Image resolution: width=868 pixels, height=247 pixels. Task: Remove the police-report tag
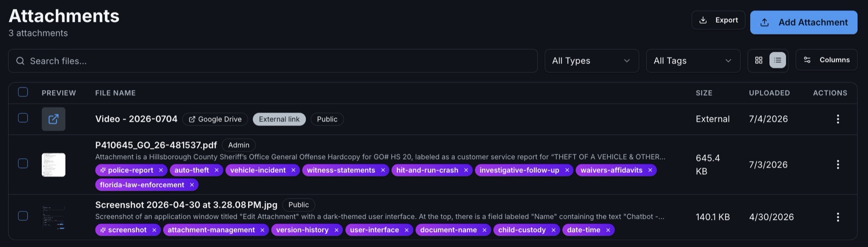pos(161,170)
